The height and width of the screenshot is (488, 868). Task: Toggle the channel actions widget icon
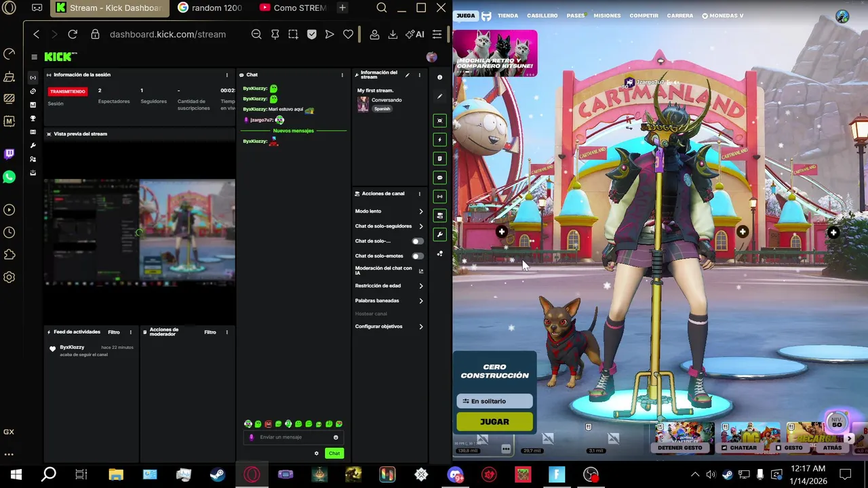pyautogui.click(x=439, y=216)
